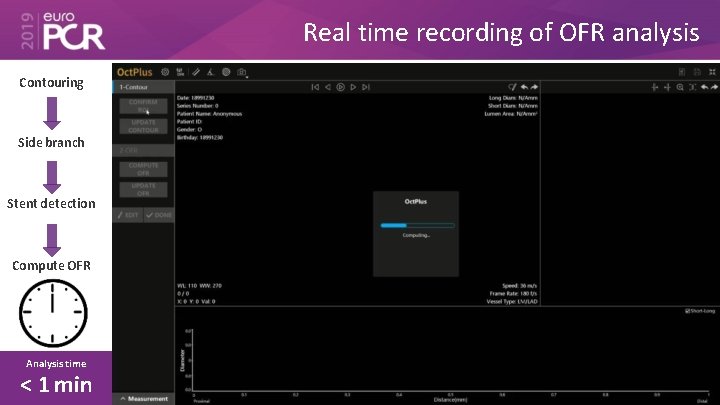
Task: Redo in the right panel toolbar
Action: point(714,87)
